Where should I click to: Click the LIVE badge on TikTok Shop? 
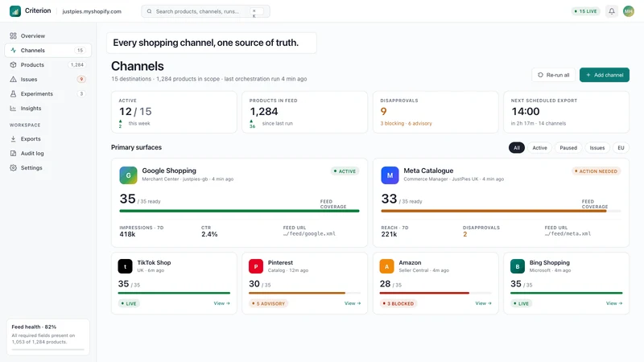point(129,304)
